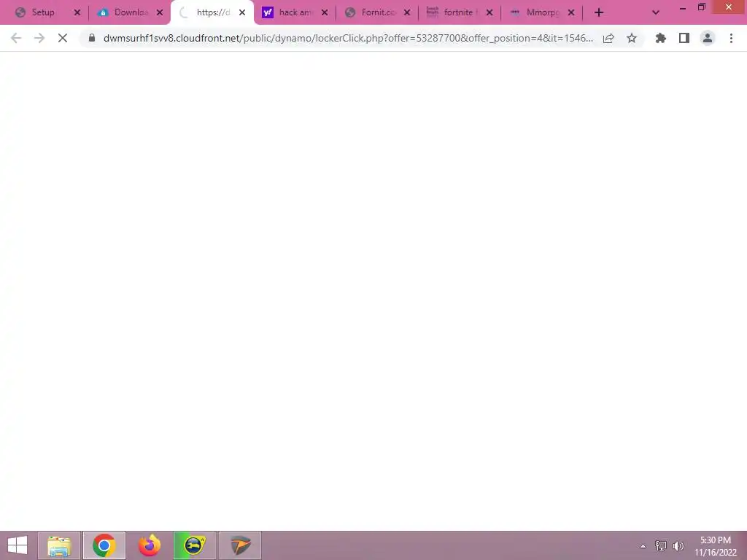Close the Setup tab

point(77,13)
